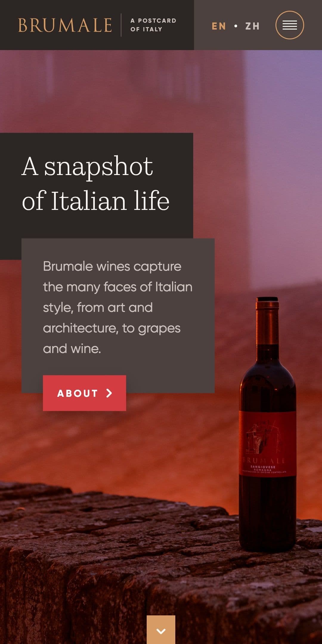The image size is (322, 644).
Task: Click the BRUMALE logo
Action: tap(65, 25)
